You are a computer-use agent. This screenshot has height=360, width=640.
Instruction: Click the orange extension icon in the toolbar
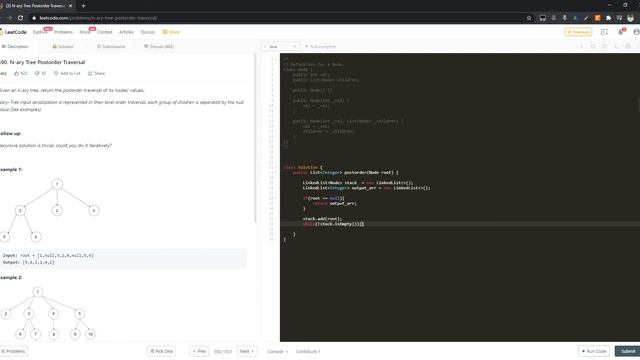tap(597, 18)
